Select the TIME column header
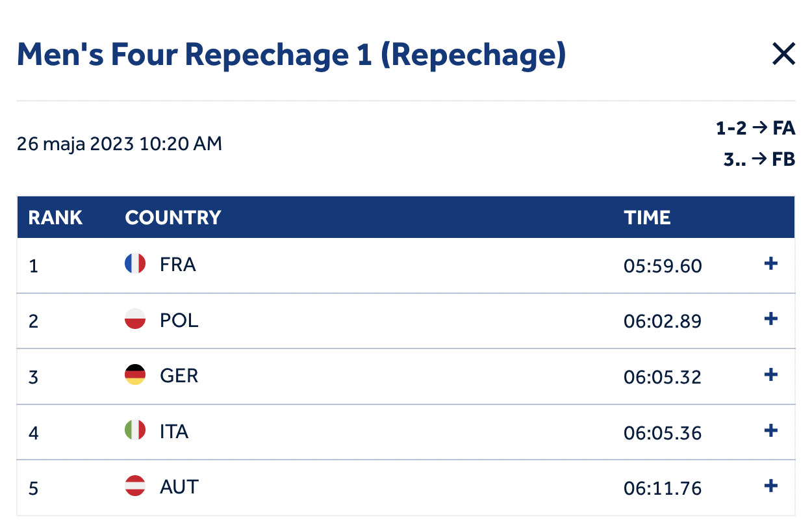Screen dimensions: 812x524 coord(647,217)
